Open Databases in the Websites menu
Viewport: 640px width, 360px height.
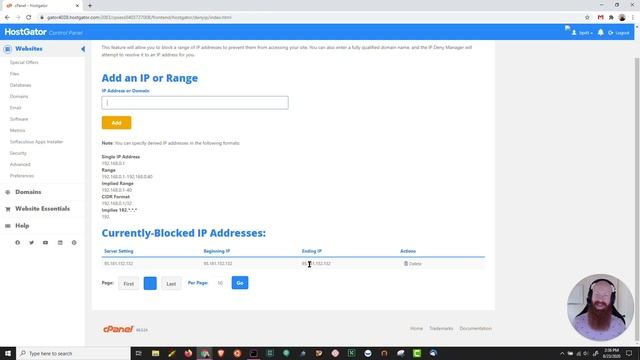tap(20, 85)
